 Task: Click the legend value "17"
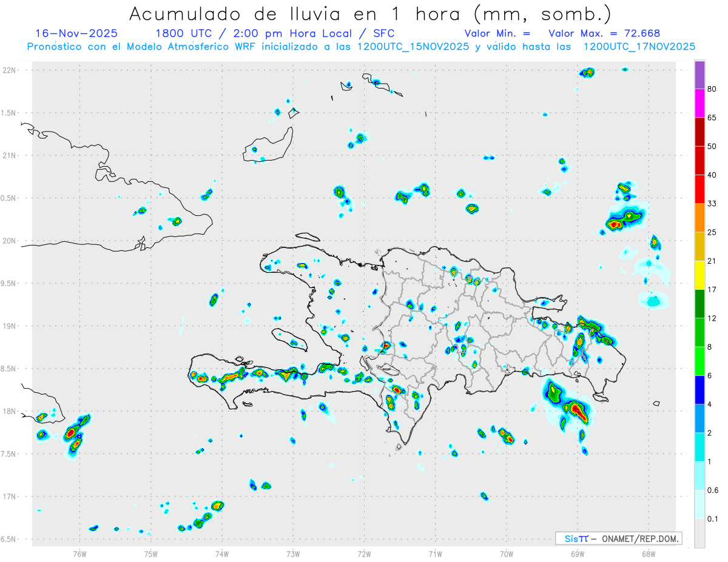click(x=712, y=290)
